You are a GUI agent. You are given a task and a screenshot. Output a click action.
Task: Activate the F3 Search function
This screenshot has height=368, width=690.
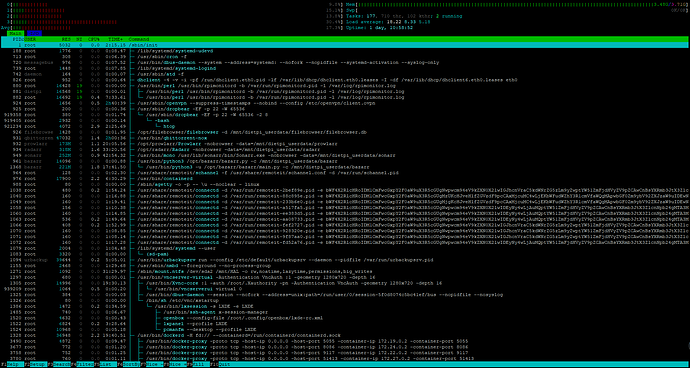(x=62, y=364)
